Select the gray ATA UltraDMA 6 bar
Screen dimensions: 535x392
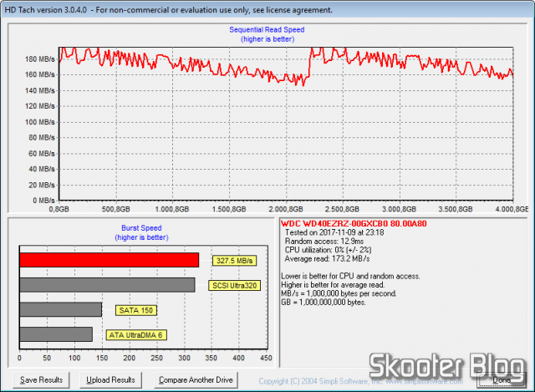56,334
